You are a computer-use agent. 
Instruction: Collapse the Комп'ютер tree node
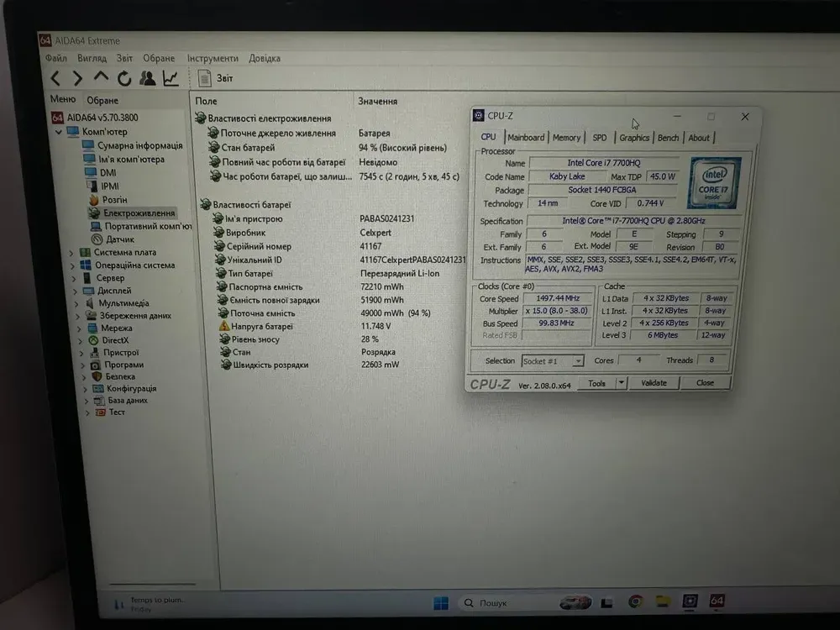[58, 132]
